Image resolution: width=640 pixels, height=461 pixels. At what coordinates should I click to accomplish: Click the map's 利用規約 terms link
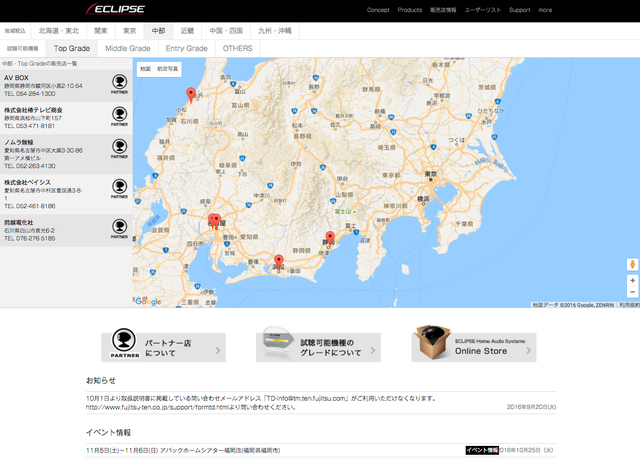[629, 305]
